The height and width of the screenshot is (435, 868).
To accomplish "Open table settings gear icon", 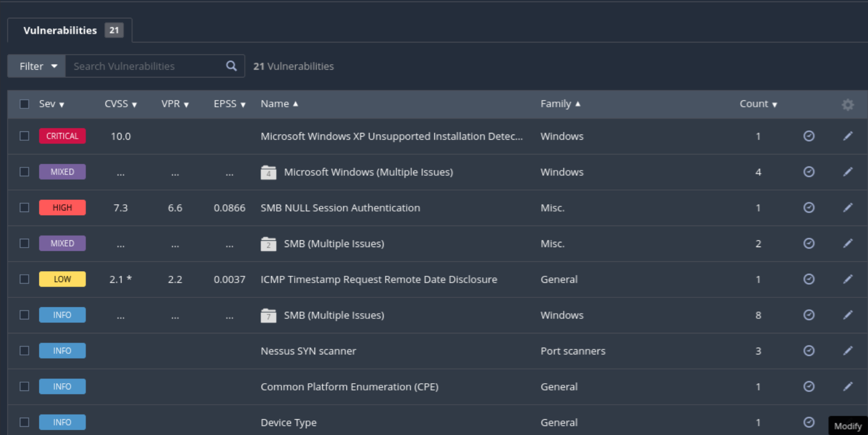I will pyautogui.click(x=848, y=105).
